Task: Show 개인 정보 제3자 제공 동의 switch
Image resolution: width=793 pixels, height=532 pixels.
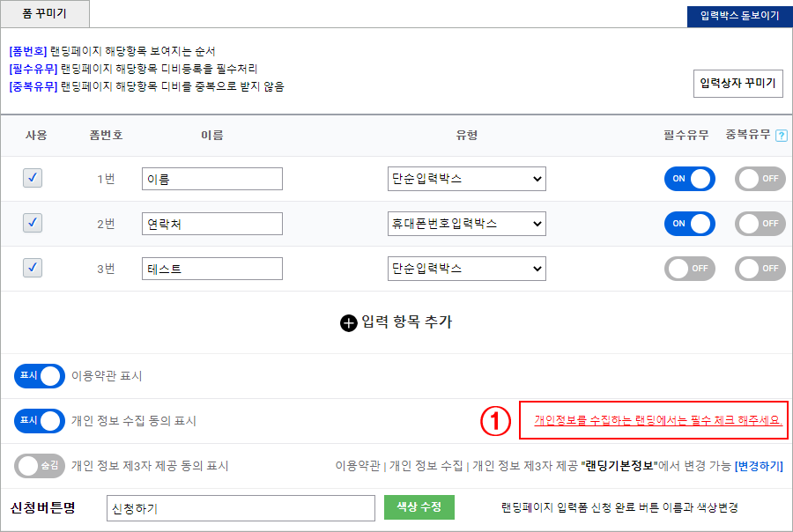Action: [40, 466]
